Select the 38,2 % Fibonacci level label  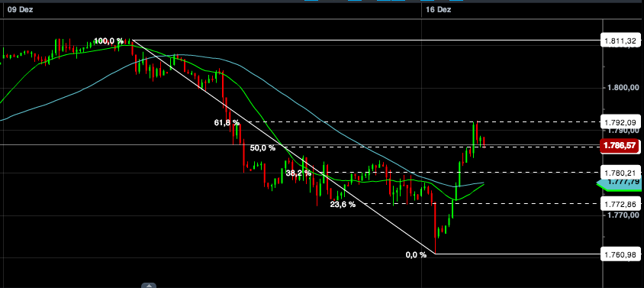pos(298,173)
